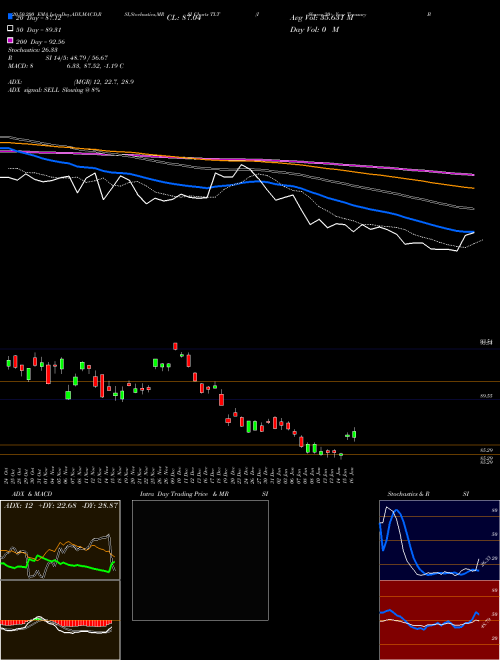Open the red RSI mini chart

point(439,620)
